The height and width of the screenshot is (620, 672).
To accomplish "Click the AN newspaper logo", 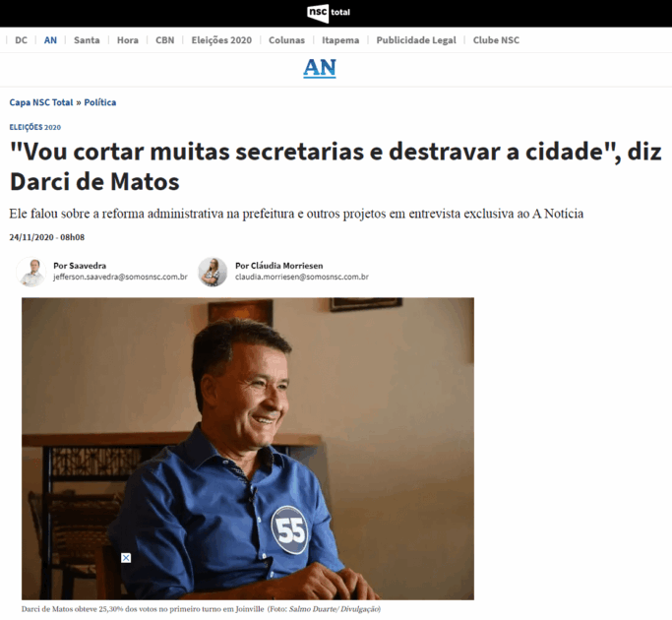I will tap(320, 68).
